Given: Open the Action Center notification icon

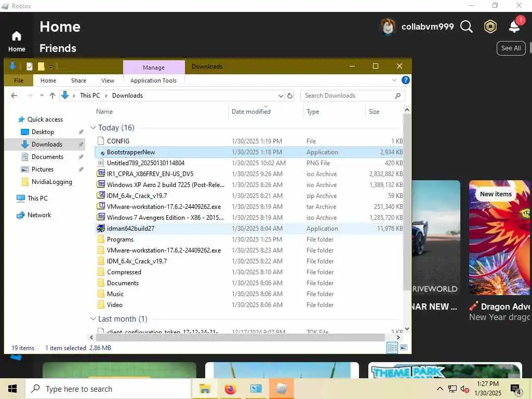Looking at the screenshot, I should pyautogui.click(x=516, y=389).
